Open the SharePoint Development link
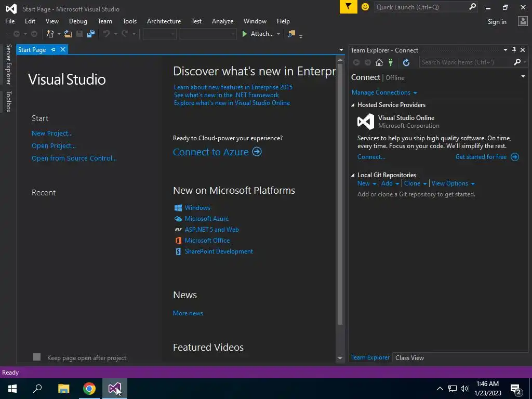532x399 pixels. (x=219, y=251)
